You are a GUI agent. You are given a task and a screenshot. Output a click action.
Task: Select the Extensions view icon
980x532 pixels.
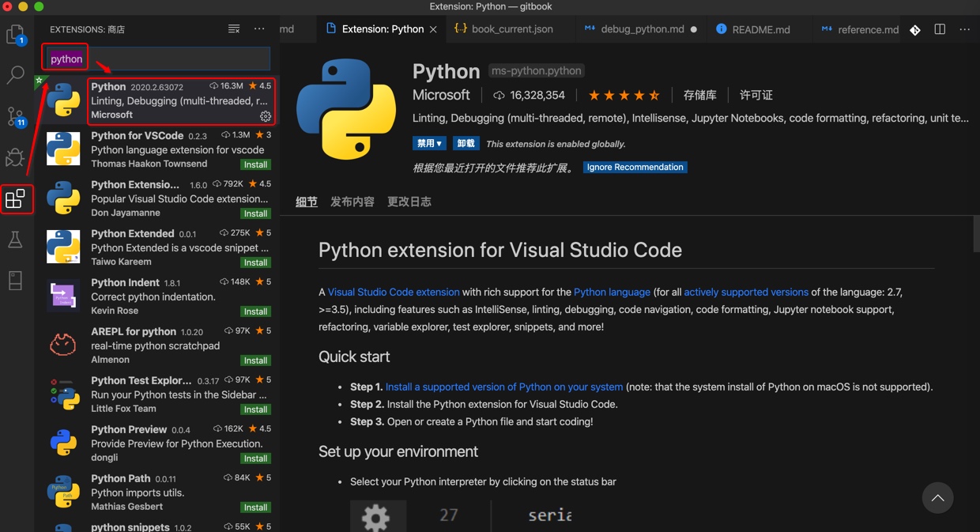coord(16,199)
